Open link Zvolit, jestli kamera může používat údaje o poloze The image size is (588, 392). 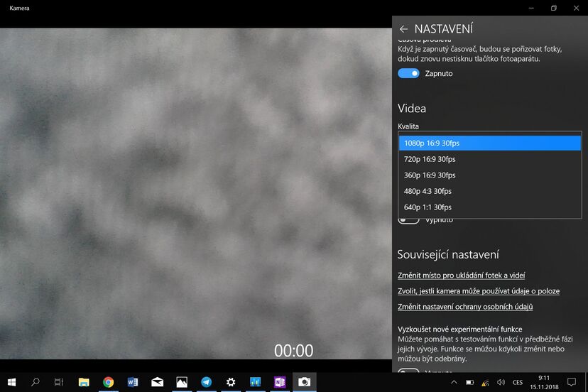479,291
